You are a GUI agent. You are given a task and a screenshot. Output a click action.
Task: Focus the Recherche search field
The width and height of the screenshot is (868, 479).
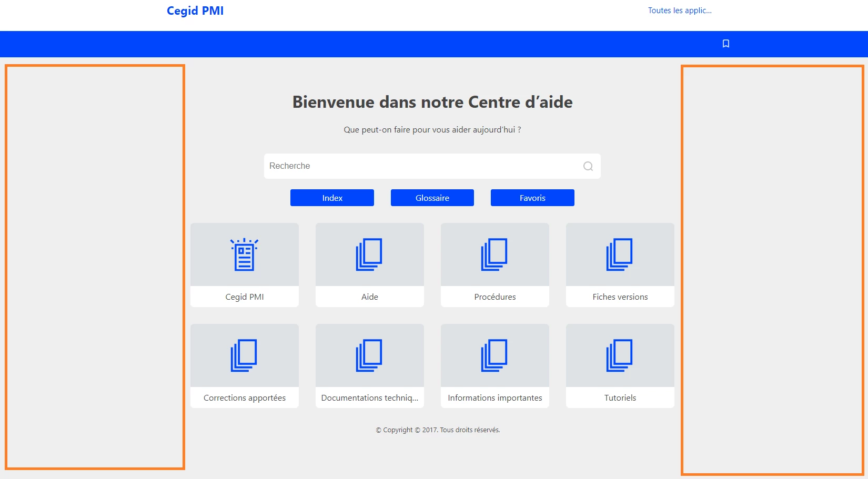(432, 166)
